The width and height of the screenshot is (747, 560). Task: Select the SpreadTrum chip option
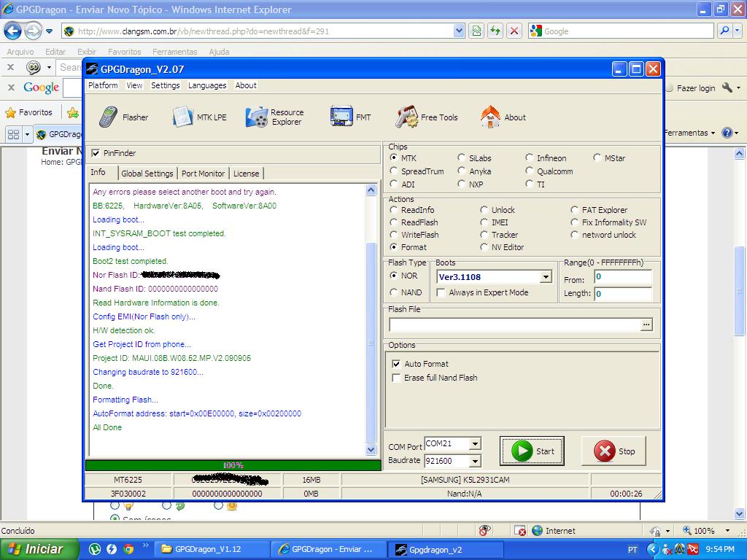point(394,171)
